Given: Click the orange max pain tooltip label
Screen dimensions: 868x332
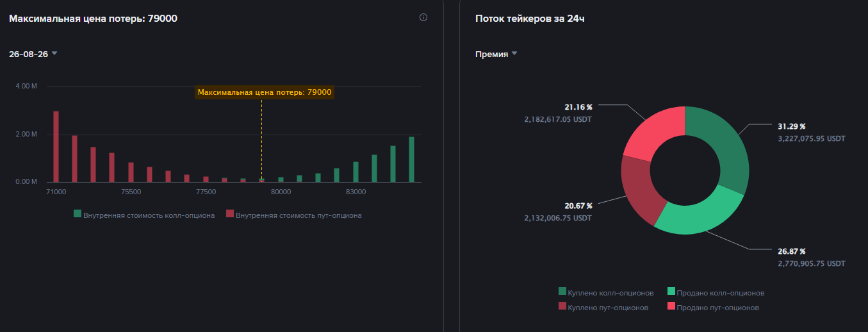Looking at the screenshot, I should 265,92.
